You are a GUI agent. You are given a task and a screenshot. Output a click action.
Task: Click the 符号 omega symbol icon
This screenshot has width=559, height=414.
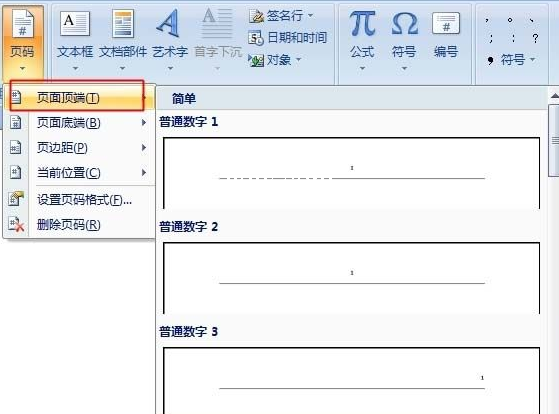(x=404, y=24)
